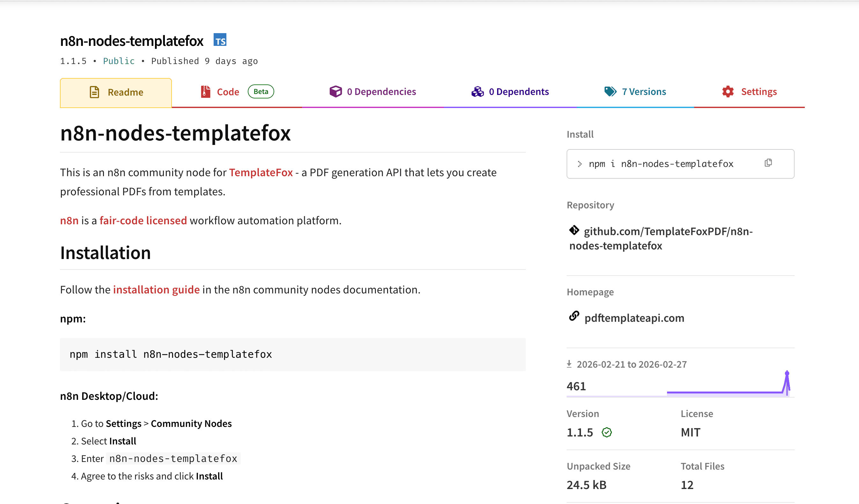Copy the npm install command using clipboard icon
859x504 pixels.
pyautogui.click(x=769, y=163)
